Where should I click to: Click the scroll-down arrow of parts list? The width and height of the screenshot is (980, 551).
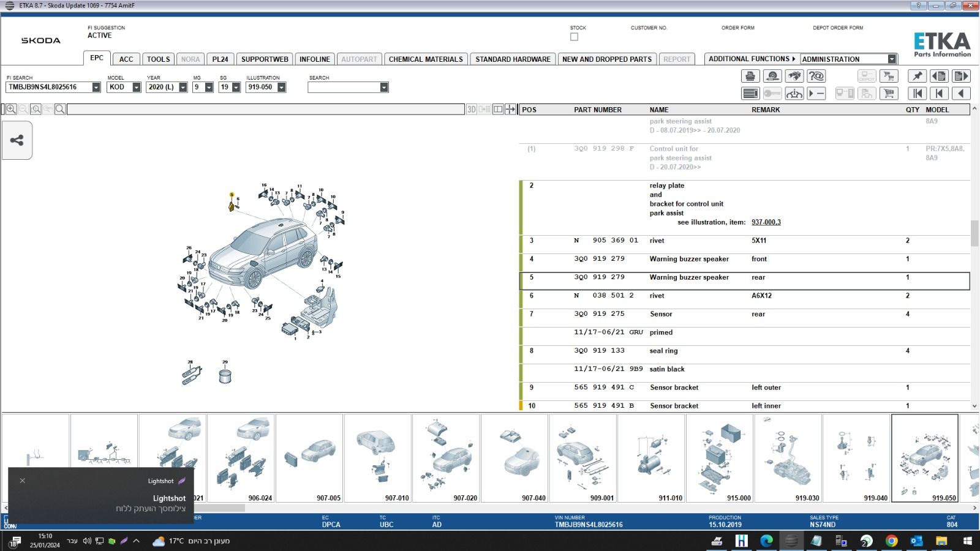coord(974,406)
